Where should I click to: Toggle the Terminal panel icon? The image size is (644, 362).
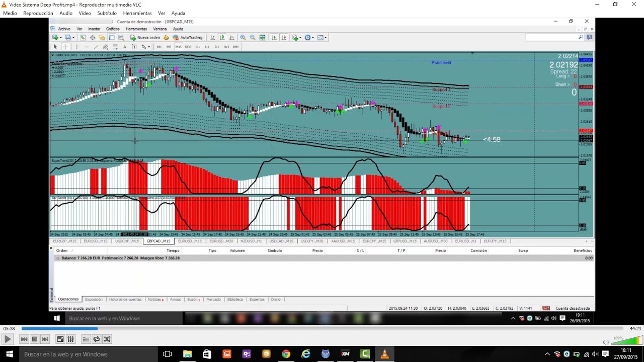tap(112, 38)
